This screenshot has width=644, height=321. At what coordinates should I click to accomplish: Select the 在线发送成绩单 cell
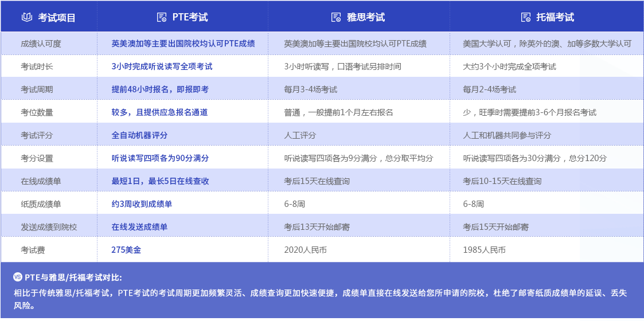[139, 227]
